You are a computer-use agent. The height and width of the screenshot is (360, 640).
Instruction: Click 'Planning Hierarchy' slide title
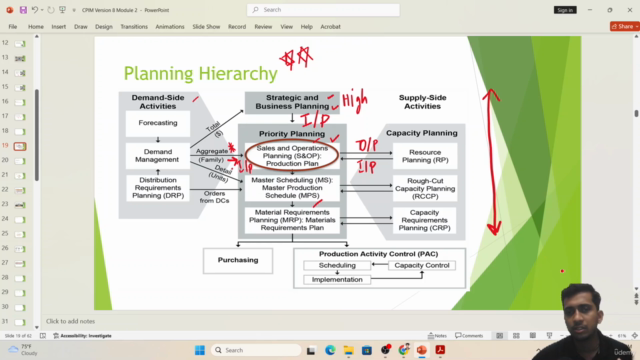(x=200, y=73)
